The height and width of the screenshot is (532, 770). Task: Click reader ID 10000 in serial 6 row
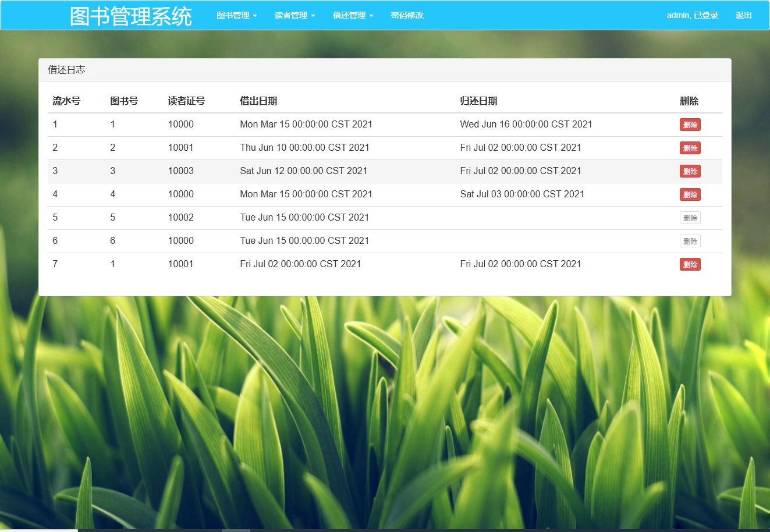(x=181, y=240)
